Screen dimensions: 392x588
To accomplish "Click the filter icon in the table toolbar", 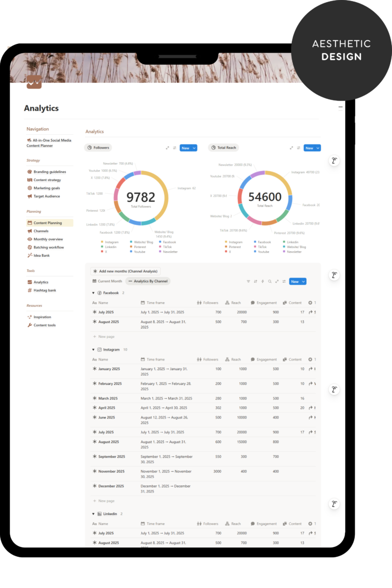I will point(249,281).
